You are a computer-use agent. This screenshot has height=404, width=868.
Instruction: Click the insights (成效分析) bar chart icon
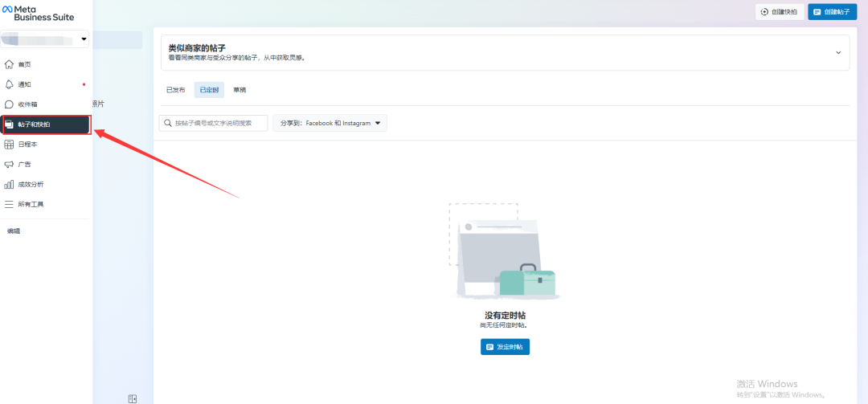9,184
